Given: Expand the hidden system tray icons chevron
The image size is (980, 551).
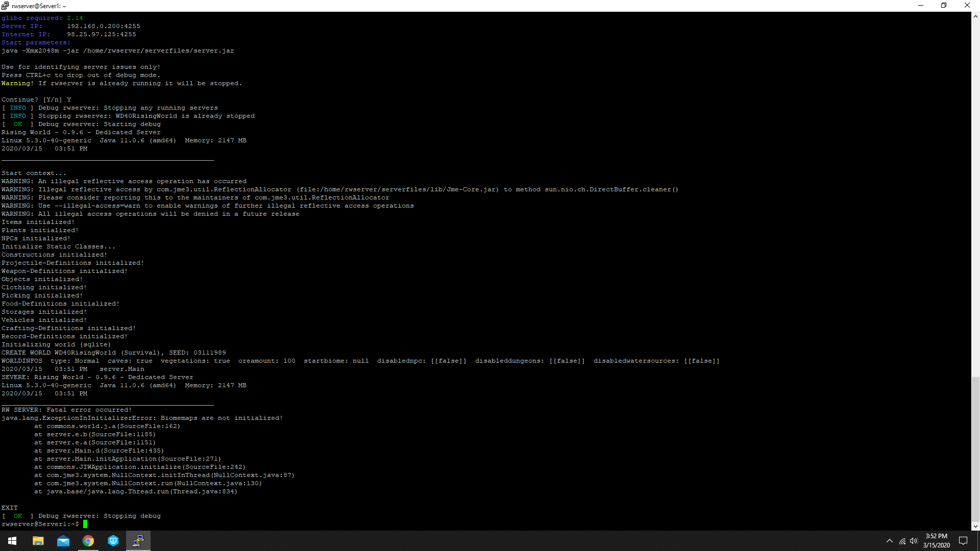Looking at the screenshot, I should pos(890,541).
